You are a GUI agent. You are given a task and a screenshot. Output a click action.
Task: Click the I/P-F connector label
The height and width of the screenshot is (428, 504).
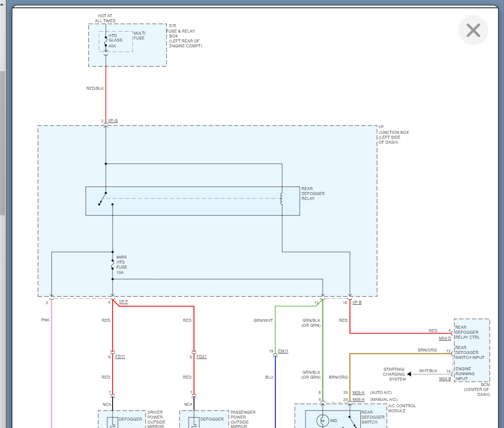pyautogui.click(x=123, y=301)
